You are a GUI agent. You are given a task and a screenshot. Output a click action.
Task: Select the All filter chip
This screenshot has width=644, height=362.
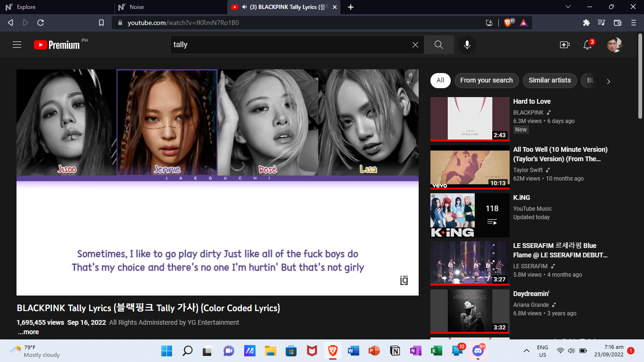click(440, 80)
